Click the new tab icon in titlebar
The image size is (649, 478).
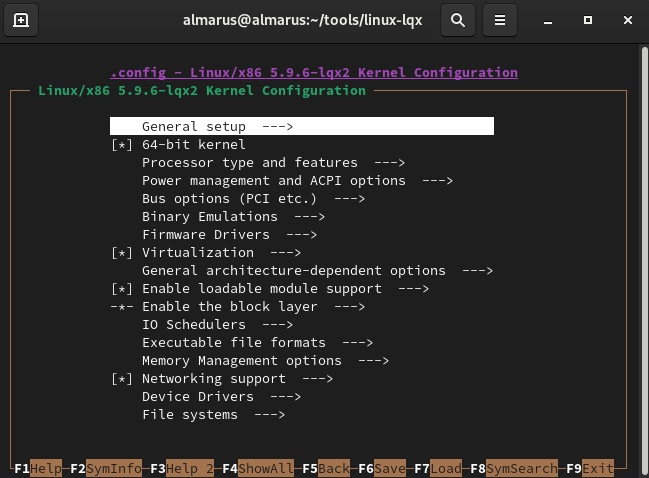pyautogui.click(x=21, y=20)
